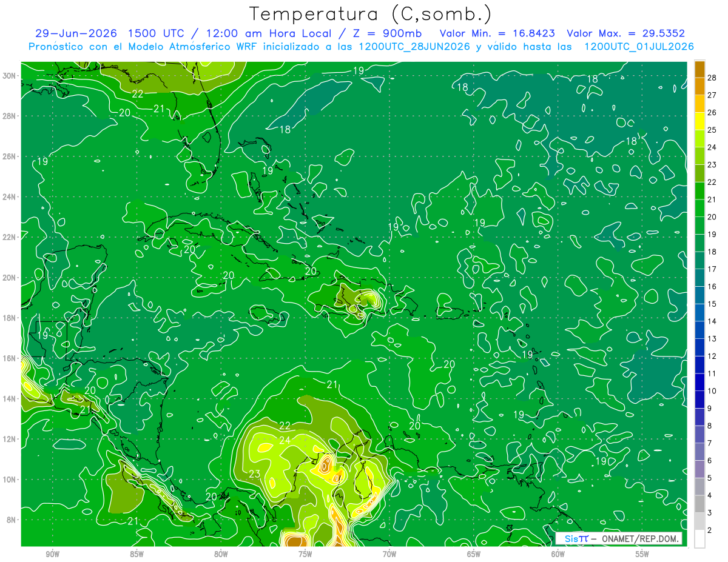Click the color scale label 25

(712, 129)
